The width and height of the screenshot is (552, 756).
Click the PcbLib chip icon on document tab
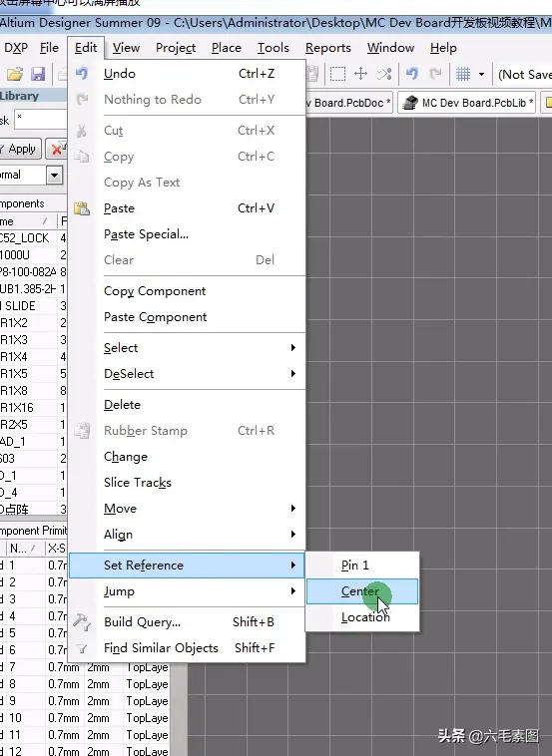[x=409, y=103]
